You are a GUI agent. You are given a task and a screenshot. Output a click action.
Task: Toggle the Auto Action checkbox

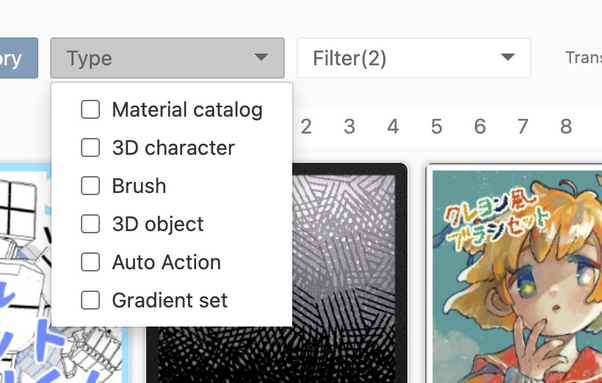pyautogui.click(x=91, y=262)
